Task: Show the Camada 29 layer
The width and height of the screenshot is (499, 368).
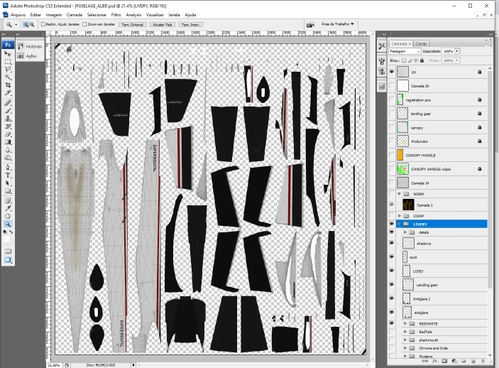Action: click(x=392, y=86)
